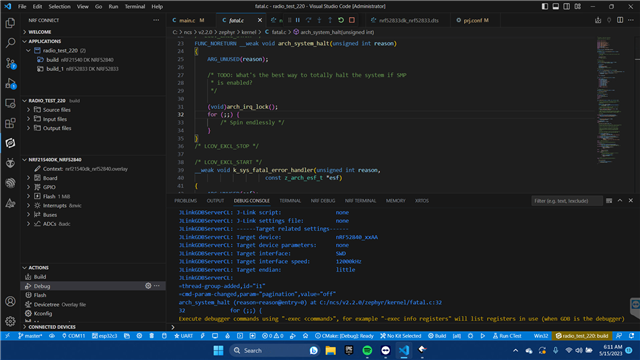Image resolution: width=640 pixels, height=360 pixels.
Task: Click the debug console filter field
Action: click(x=567, y=201)
